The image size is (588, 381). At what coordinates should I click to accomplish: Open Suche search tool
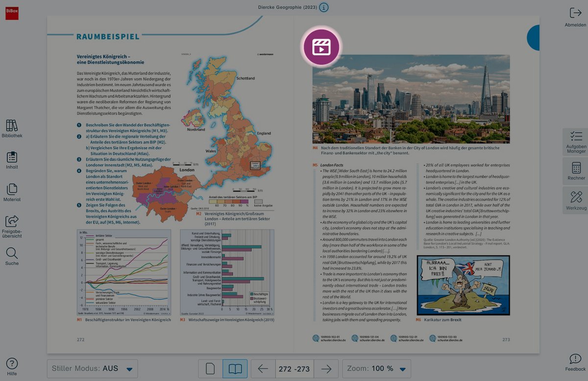pos(12,257)
